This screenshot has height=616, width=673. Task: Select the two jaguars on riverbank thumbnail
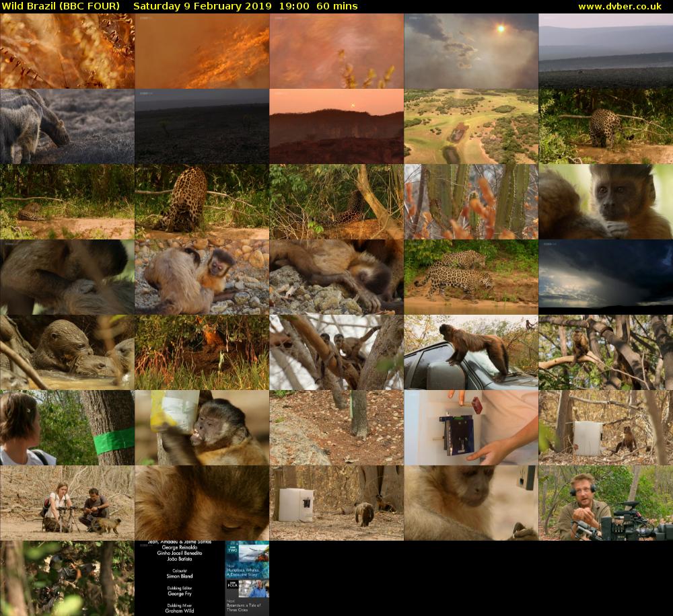[x=471, y=277]
